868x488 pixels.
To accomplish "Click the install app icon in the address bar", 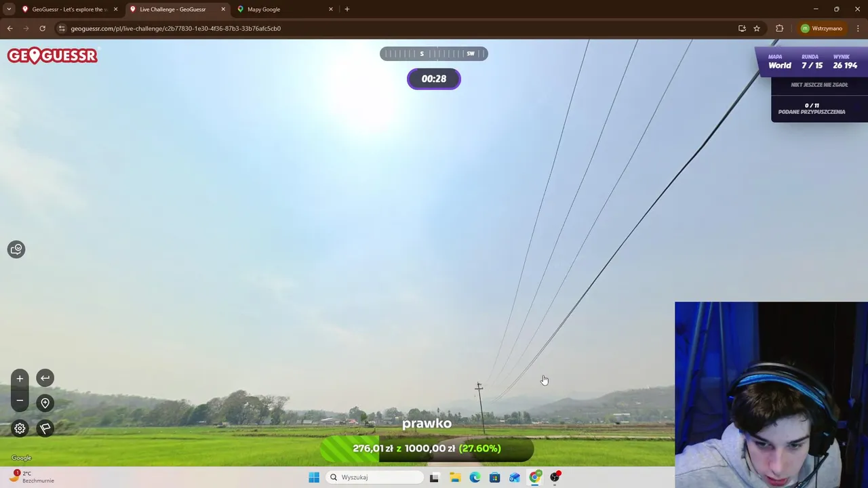I will 742,28.
